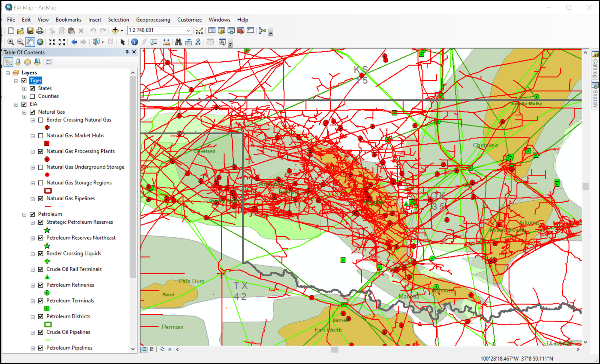Image resolution: width=600 pixels, height=364 pixels.
Task: Open the Bookmarks menu
Action: pos(68,20)
